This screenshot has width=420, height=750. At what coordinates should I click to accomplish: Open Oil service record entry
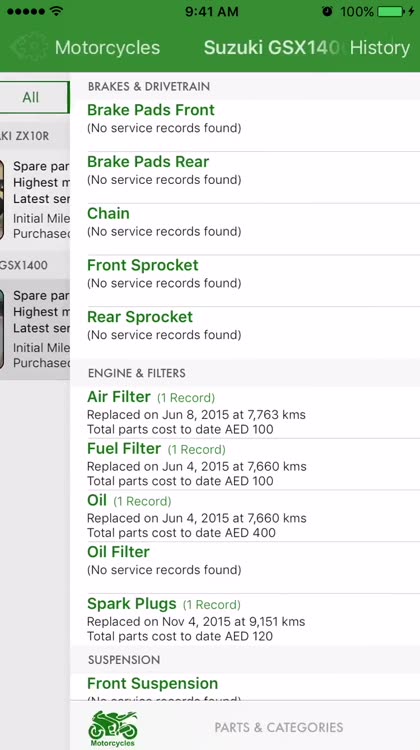[245, 516]
